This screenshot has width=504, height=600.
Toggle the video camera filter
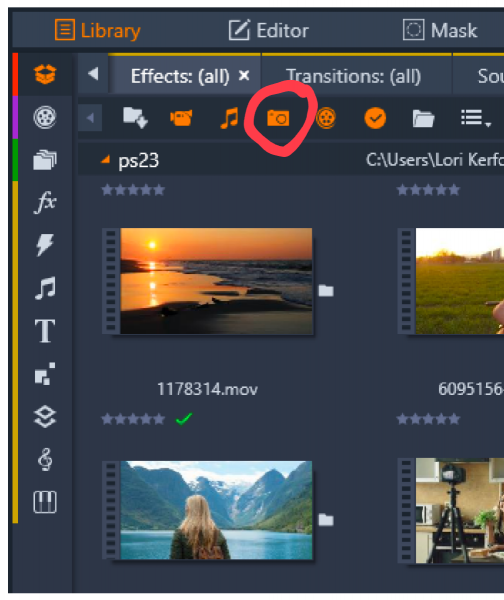click(x=181, y=118)
